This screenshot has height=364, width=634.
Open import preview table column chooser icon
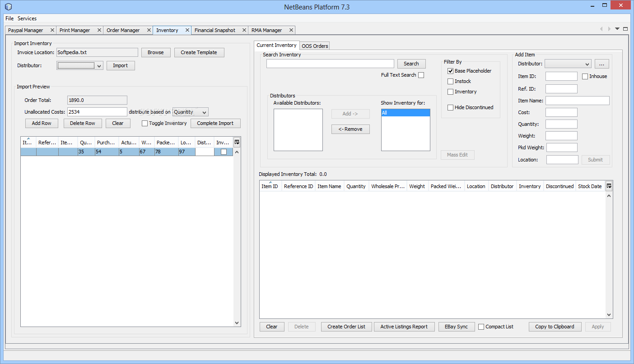237,142
